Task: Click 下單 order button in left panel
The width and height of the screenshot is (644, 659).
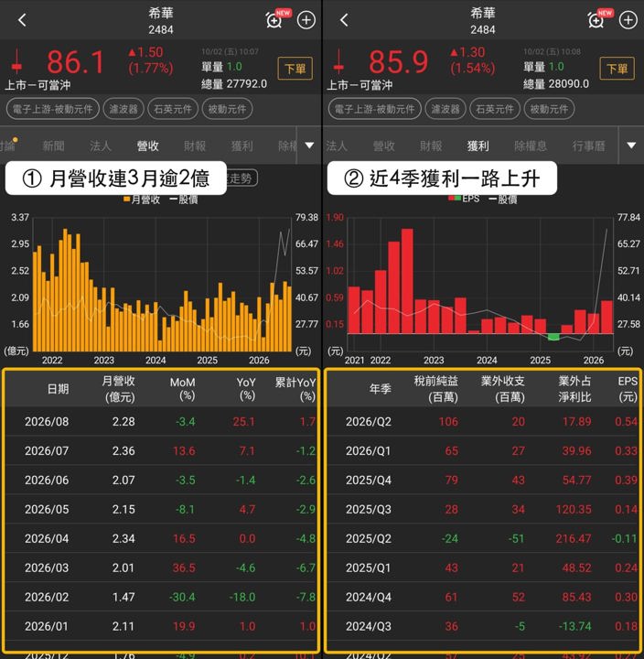Action: point(295,68)
